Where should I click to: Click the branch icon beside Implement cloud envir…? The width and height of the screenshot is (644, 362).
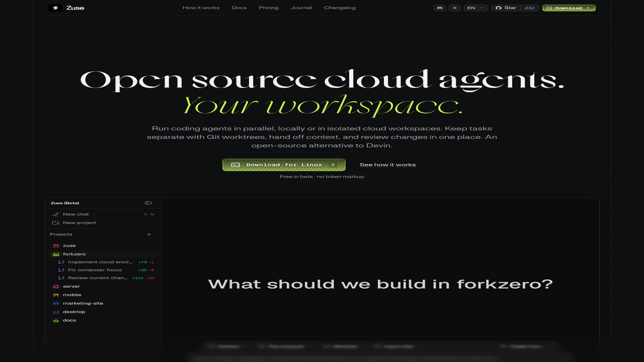(61, 262)
